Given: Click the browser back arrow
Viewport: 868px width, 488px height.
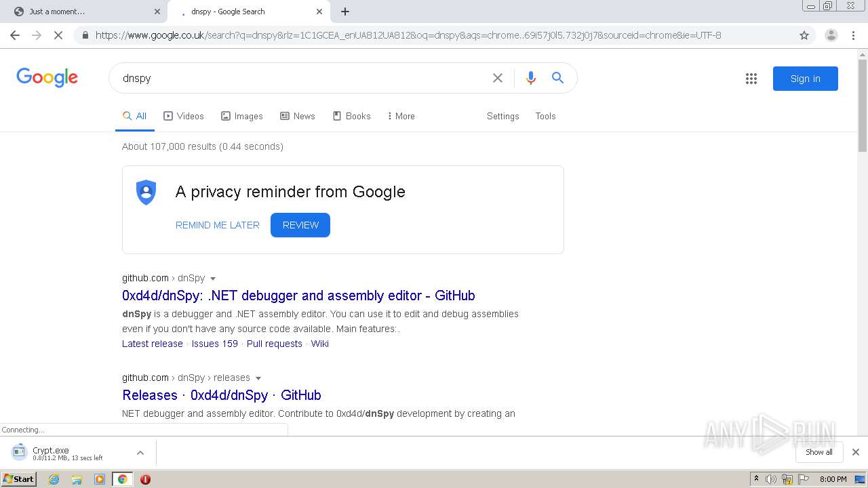Looking at the screenshot, I should pos(15,35).
